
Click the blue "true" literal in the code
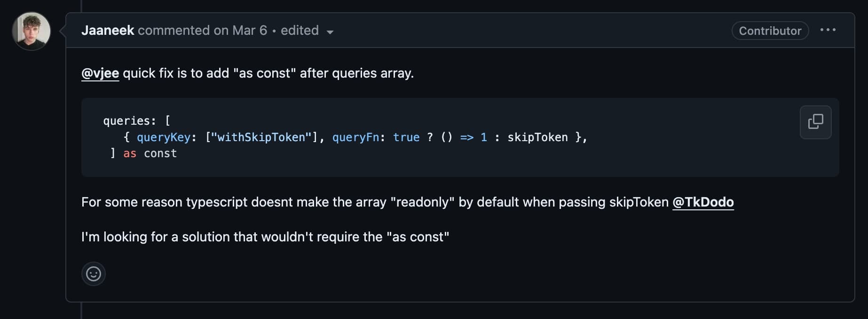pyautogui.click(x=406, y=137)
